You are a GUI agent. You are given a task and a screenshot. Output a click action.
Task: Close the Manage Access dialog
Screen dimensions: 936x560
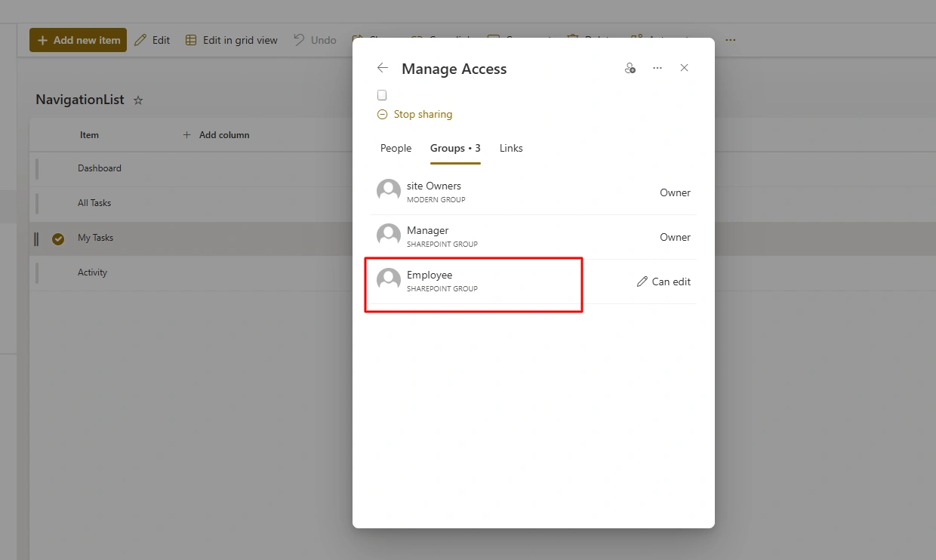click(684, 68)
